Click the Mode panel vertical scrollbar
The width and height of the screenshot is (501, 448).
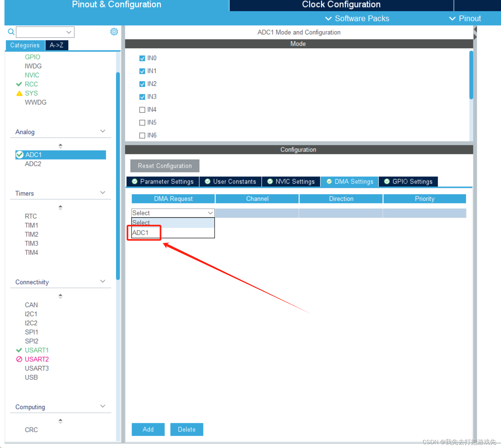(x=471, y=75)
